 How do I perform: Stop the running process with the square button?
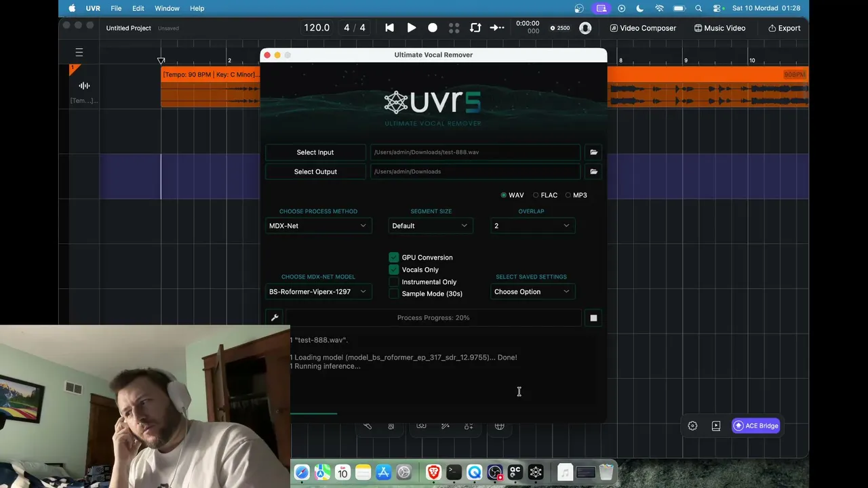[593, 318]
